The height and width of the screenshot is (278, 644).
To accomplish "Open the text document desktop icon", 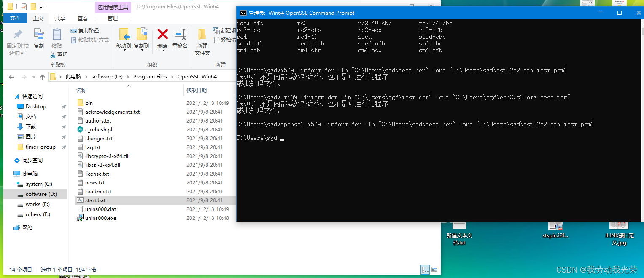I will (x=459, y=233).
